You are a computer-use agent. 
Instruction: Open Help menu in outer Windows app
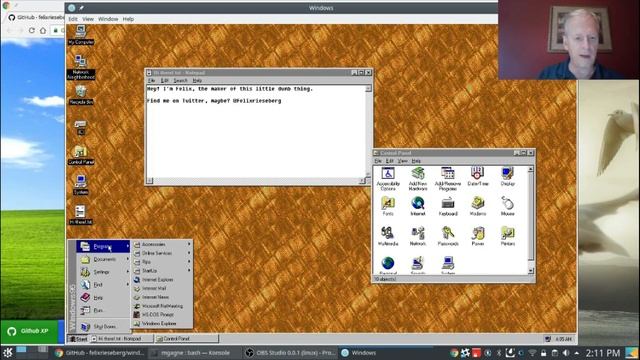(128, 19)
